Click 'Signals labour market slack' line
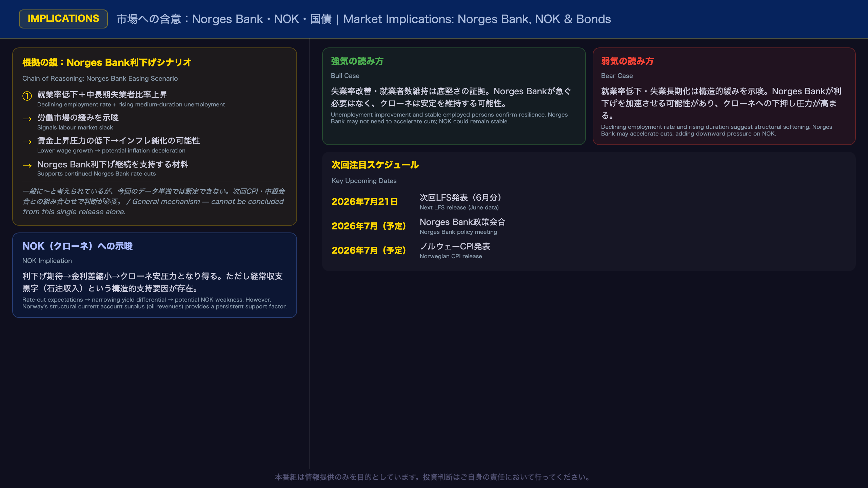Viewport: 868px width, 488px height. (75, 127)
